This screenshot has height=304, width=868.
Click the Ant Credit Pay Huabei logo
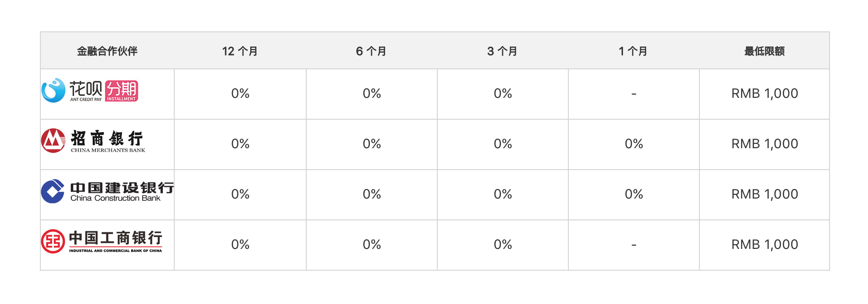[x=90, y=91]
